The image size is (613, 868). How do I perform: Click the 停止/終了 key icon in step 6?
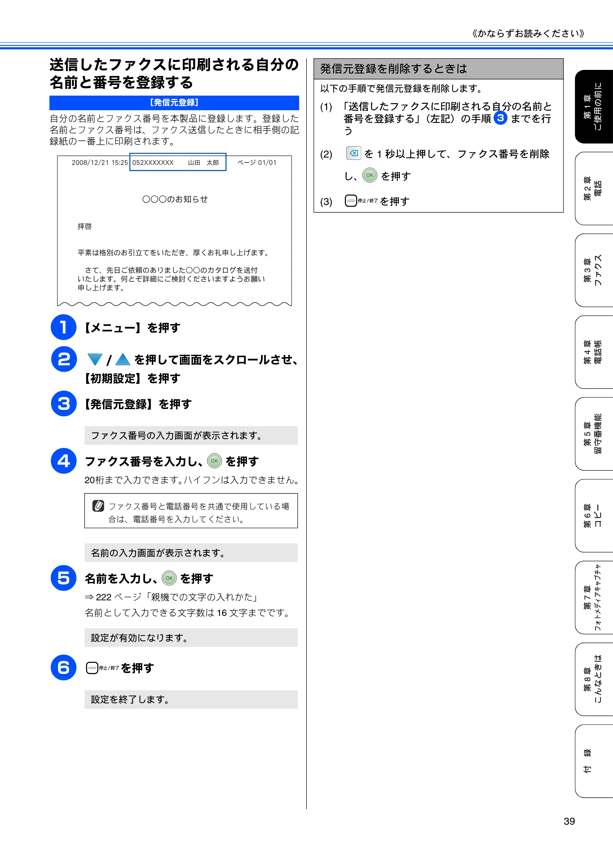tap(102, 668)
